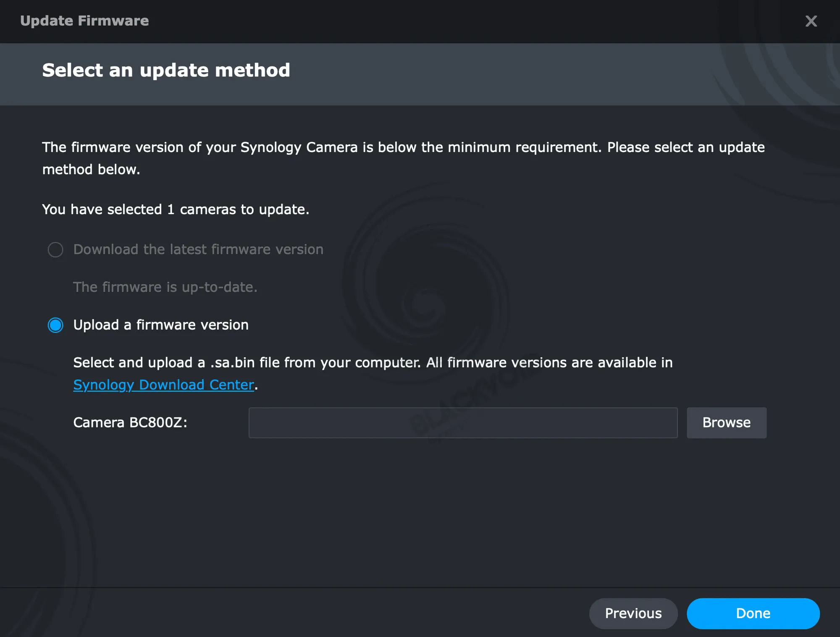Viewport: 840px width, 637px height.
Task: Click the Camera BC800Z file path field
Action: (x=463, y=422)
